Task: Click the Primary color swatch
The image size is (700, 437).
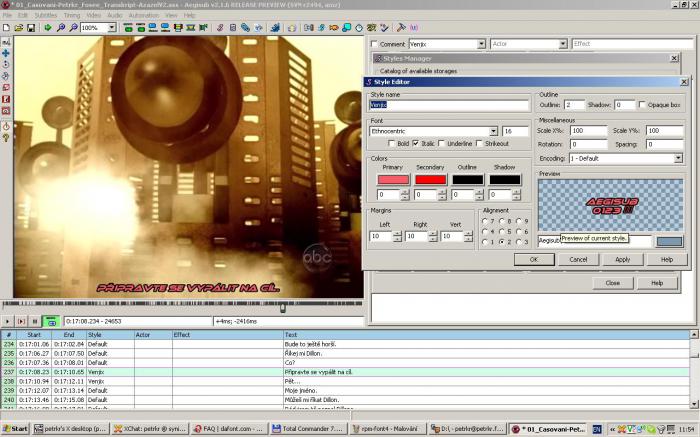Action: pos(393,179)
